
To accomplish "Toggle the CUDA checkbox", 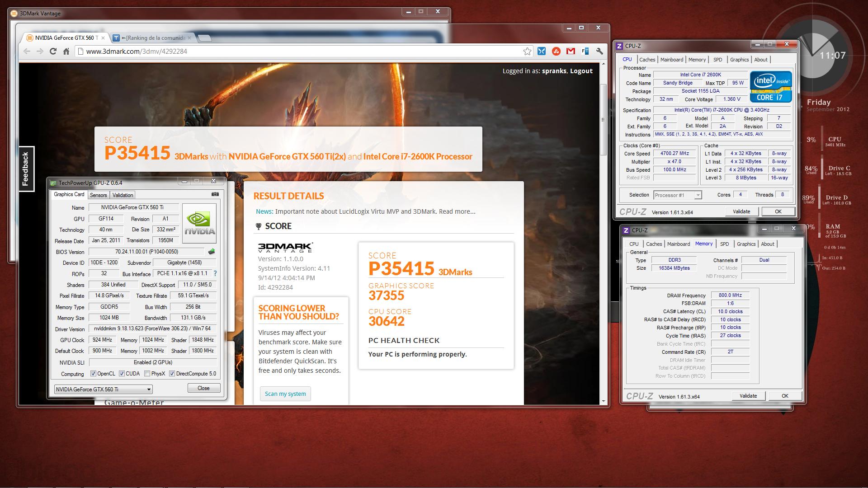I will tap(122, 374).
